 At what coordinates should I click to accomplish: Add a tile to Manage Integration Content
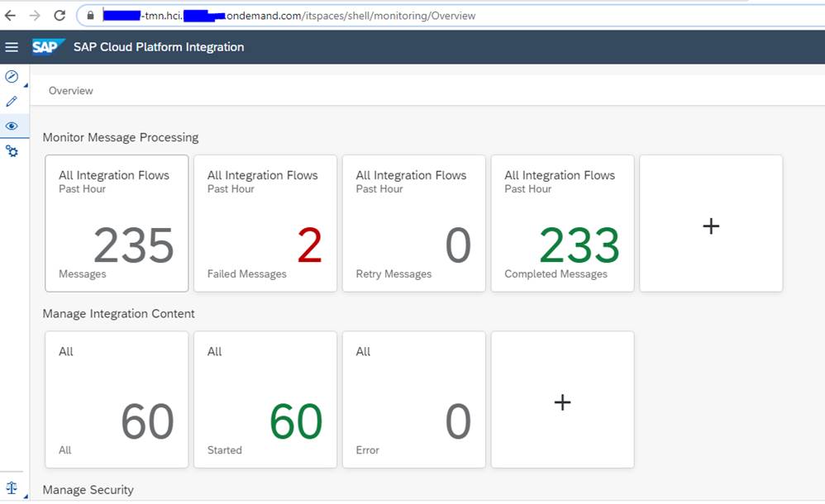coord(562,399)
